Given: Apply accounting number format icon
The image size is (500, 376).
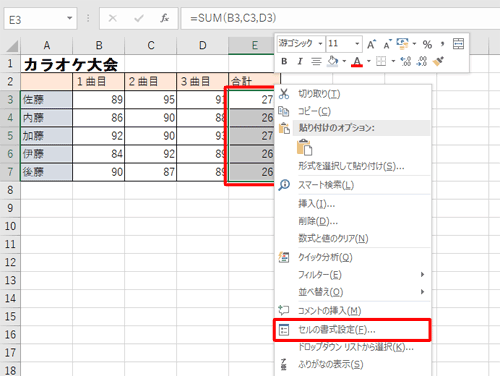Looking at the screenshot, I should [403, 43].
